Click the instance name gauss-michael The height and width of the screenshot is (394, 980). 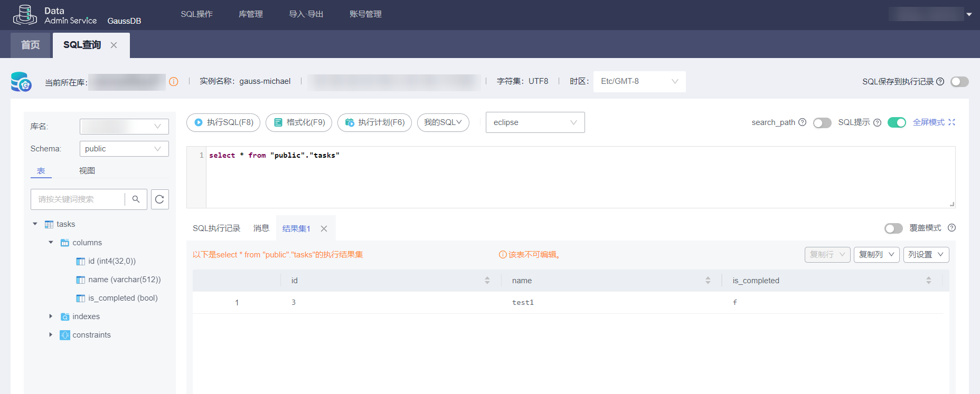pos(265,82)
